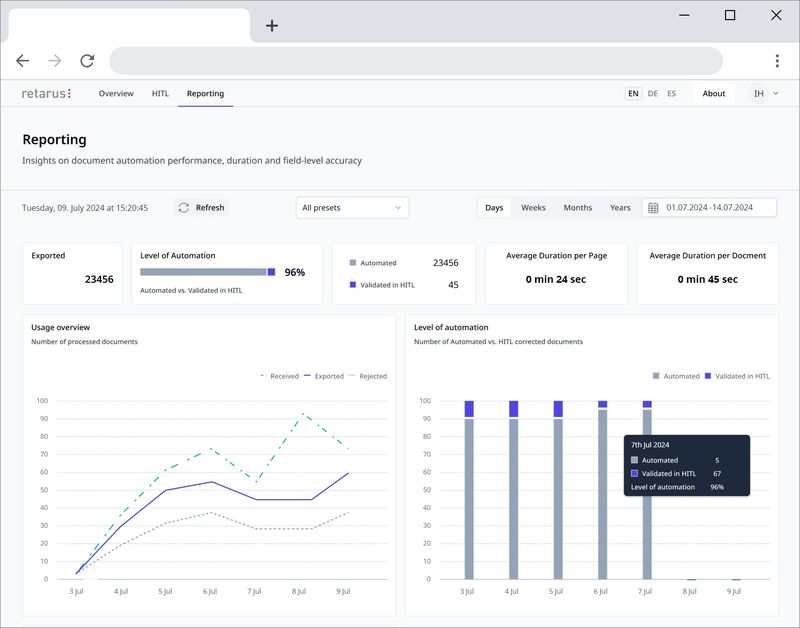This screenshot has width=800, height=628.
Task: Open the browser three-dot menu
Action: (777, 61)
